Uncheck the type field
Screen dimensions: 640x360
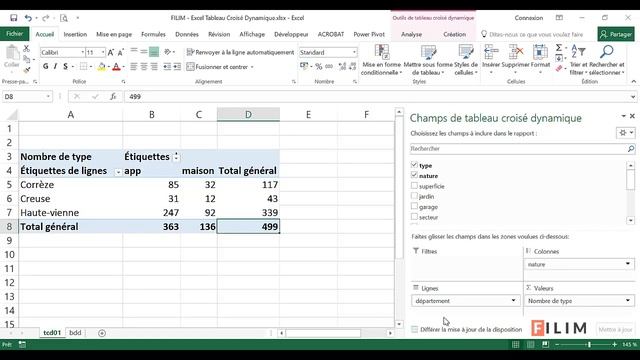tap(414, 165)
